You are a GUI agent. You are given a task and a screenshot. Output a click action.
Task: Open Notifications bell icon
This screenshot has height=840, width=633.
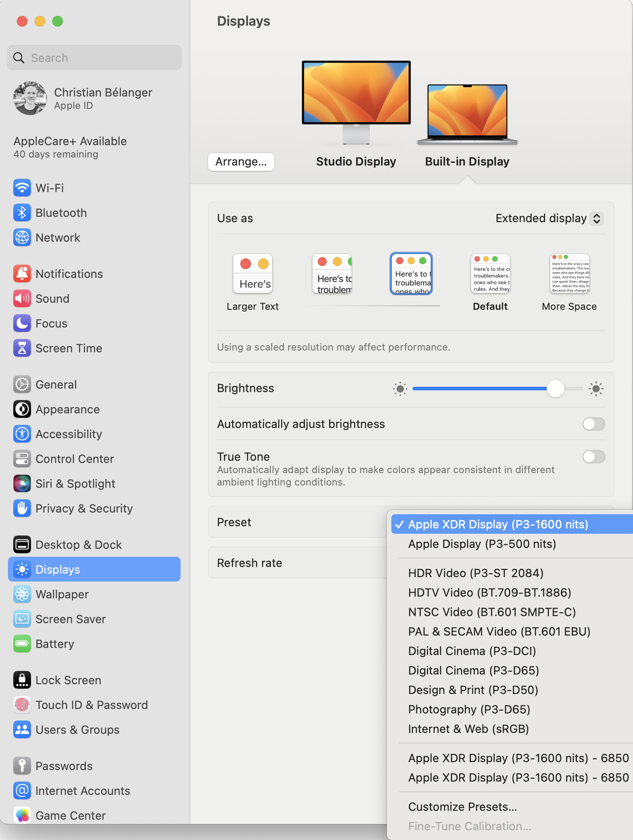click(22, 274)
